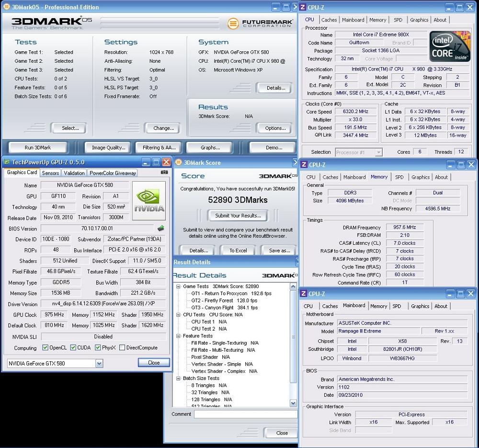Click the Demo button in 3DMark05
Screen dimensions: 479x448
pos(274,147)
